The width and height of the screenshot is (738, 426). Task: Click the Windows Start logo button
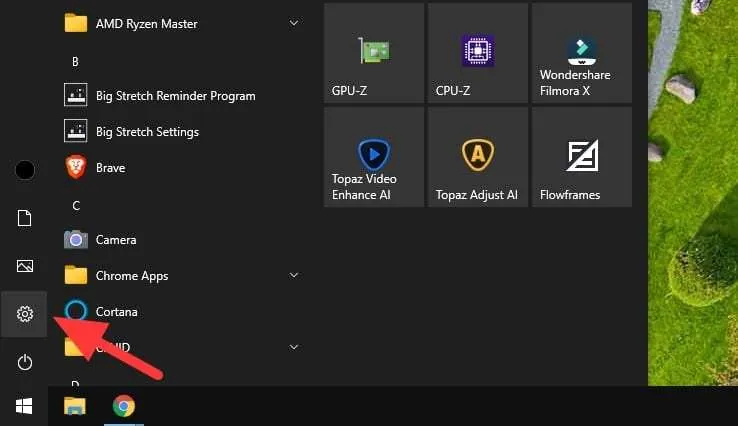(x=24, y=406)
